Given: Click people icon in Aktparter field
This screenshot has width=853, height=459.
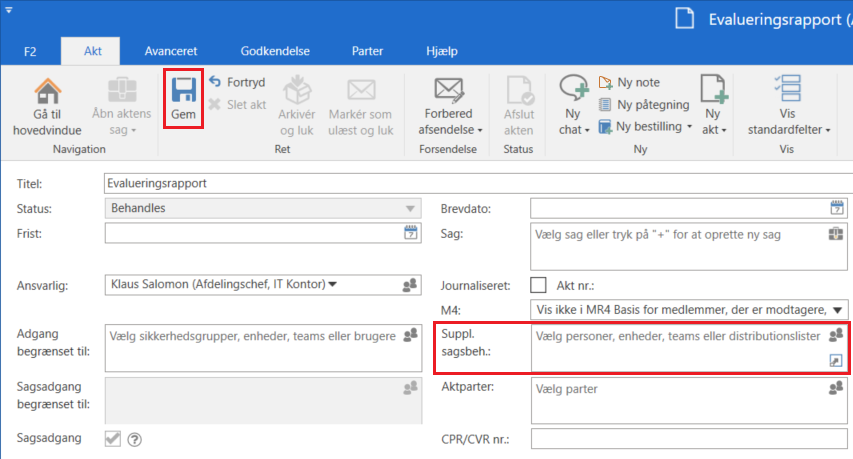Looking at the screenshot, I should coord(836,388).
